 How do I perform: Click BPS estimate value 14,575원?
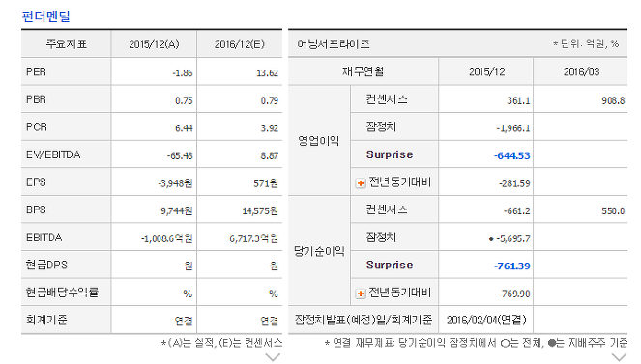[x=260, y=211]
